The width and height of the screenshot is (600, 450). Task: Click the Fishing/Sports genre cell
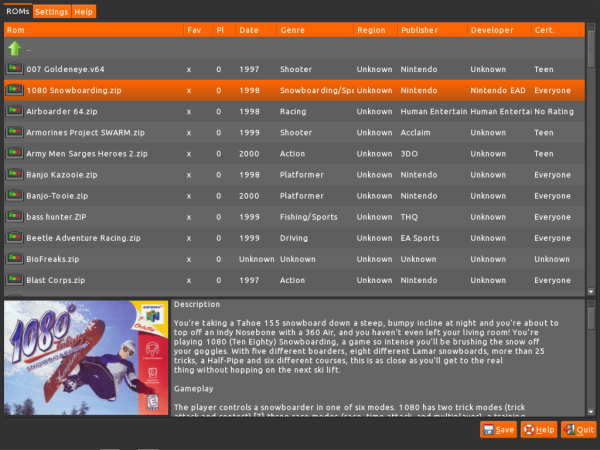coord(308,217)
